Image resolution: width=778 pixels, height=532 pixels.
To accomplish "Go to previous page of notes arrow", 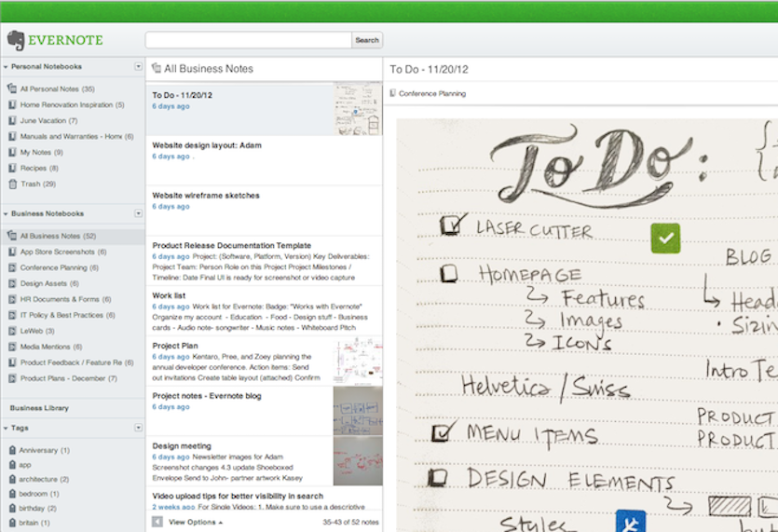I will tap(157, 522).
